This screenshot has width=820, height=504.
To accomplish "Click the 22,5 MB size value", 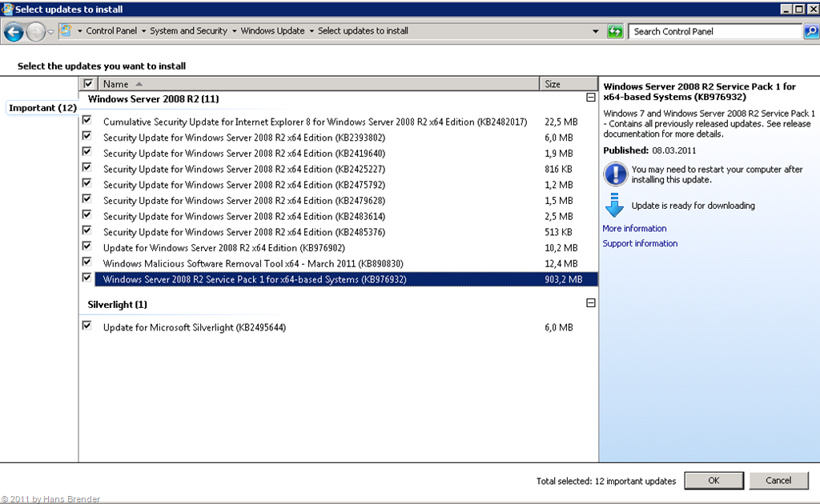I will tap(561, 122).
